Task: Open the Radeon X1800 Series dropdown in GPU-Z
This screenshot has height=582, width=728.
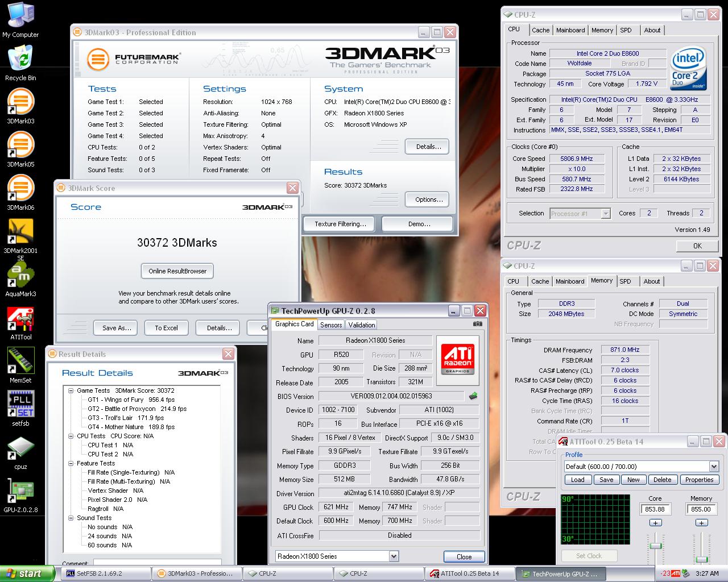Action: [394, 556]
